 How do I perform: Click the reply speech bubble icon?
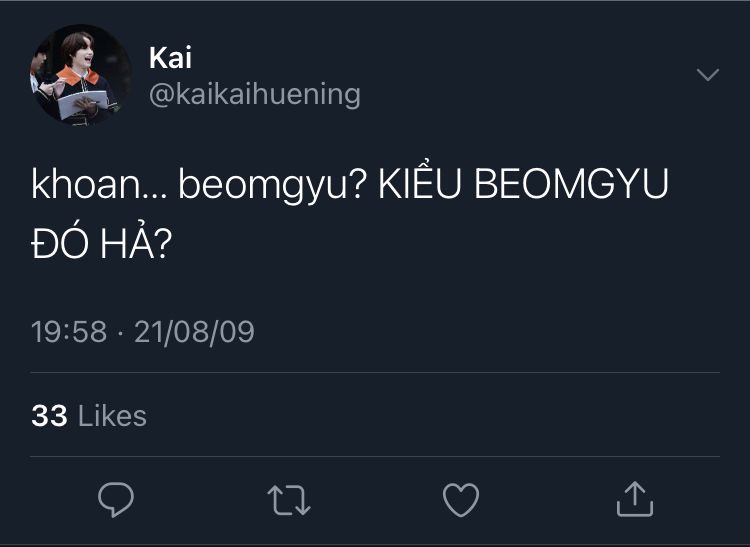(x=116, y=499)
